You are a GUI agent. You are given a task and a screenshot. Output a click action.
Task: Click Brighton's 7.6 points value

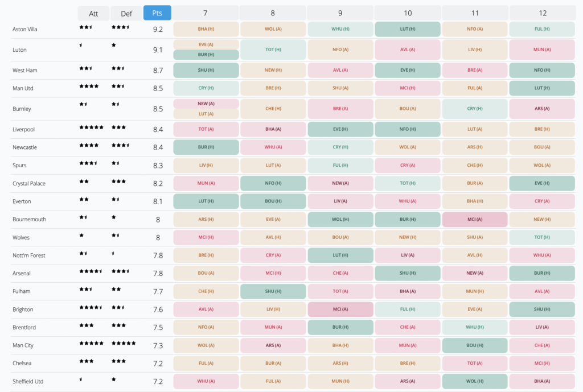point(158,310)
